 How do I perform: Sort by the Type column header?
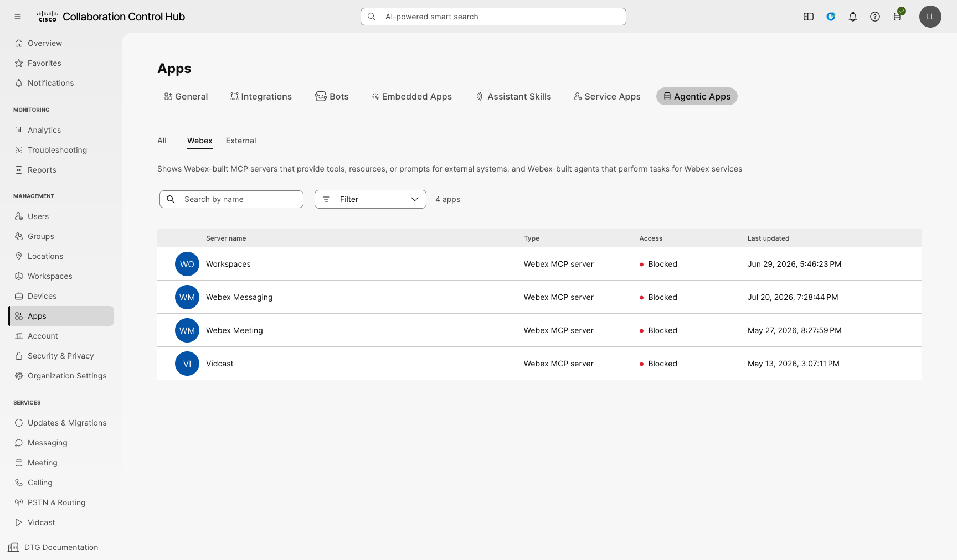532,238
